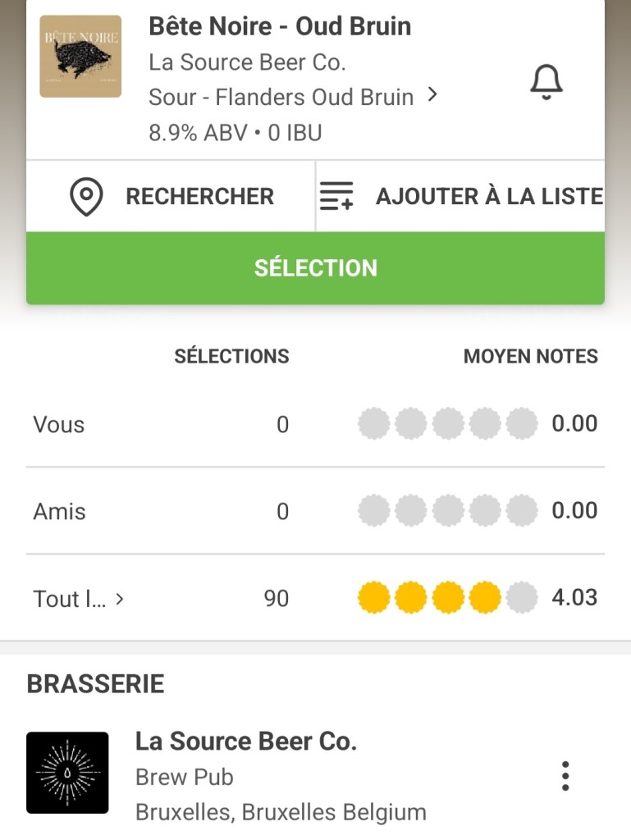631x840 pixels.
Task: Tap the add-to-list icon
Action: [336, 197]
